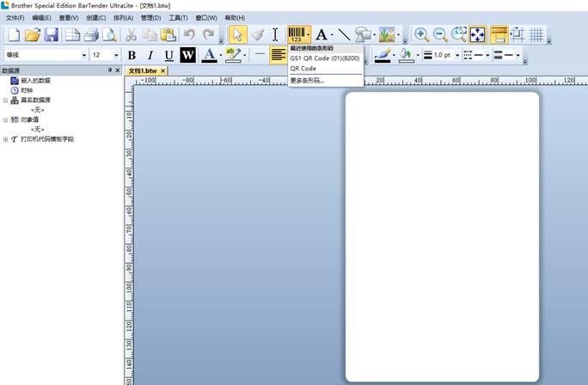Open print preview with magnifier page icon
This screenshot has height=385, width=588.
110,35
